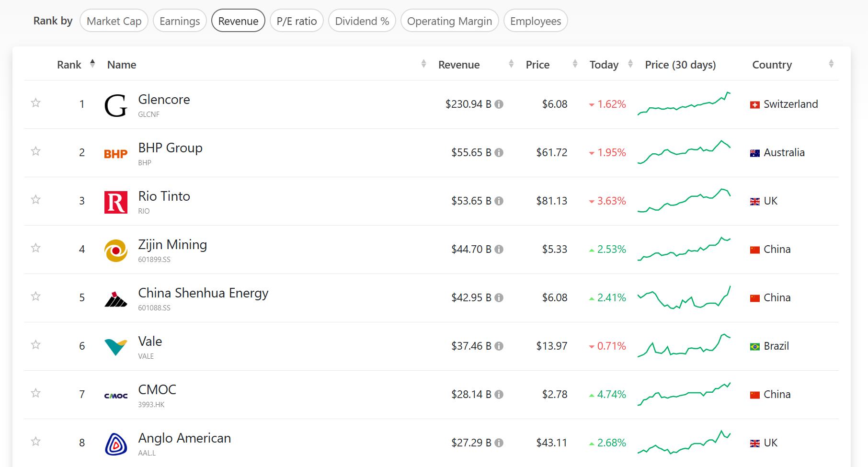Screen dimensions: 868x467
Task: Click the UK flag in Rio Tinto row
Action: coord(755,202)
